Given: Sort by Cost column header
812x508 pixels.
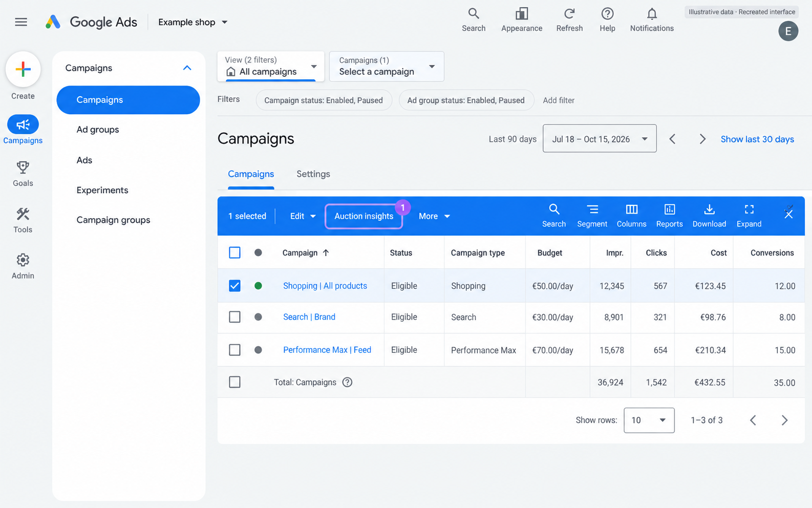Looking at the screenshot, I should [x=718, y=252].
